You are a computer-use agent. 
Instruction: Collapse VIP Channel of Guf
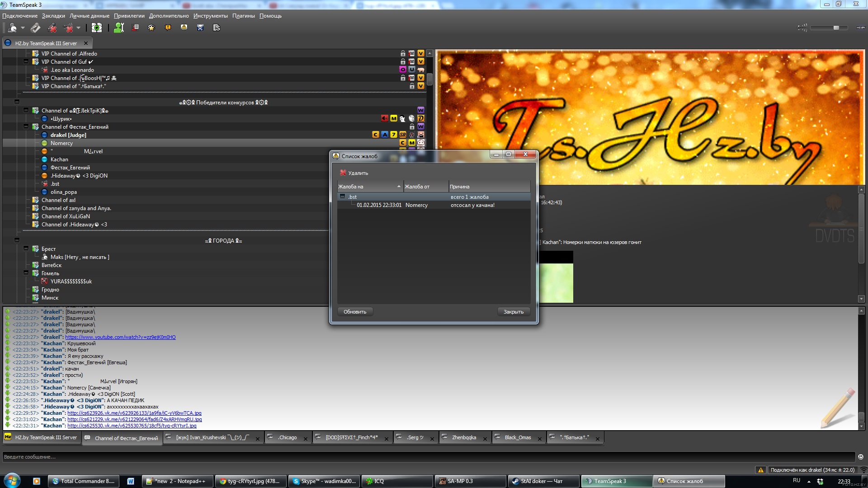[x=26, y=61]
